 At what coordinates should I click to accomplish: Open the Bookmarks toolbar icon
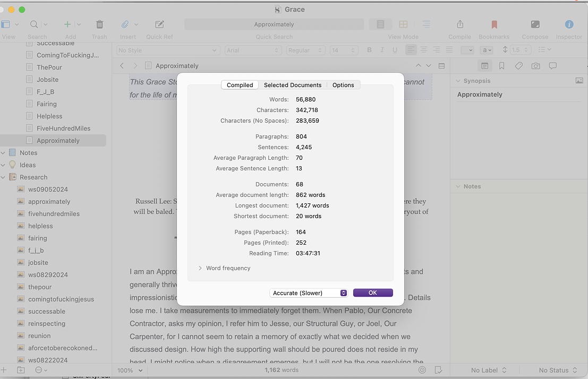point(495,24)
